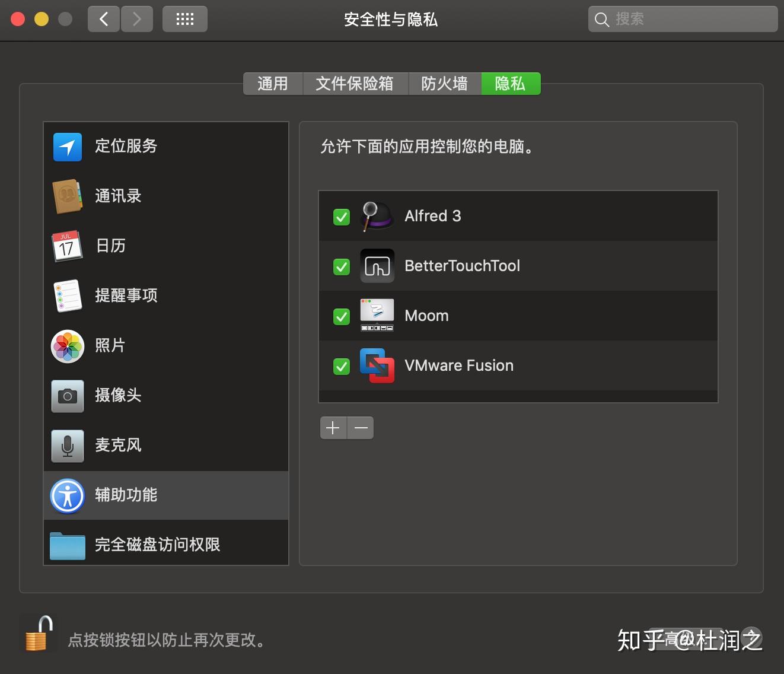Select the 麦克风 label in sidebar
784x674 pixels.
point(118,445)
